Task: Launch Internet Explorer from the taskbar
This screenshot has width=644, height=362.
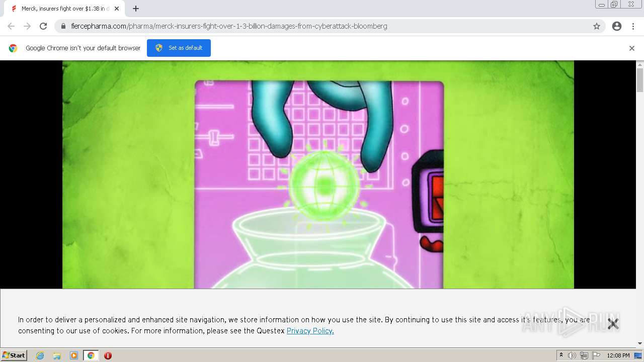Action: click(40, 355)
